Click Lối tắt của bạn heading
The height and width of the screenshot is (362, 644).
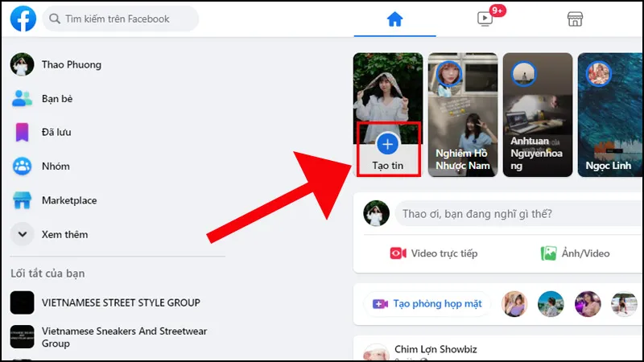(47, 274)
